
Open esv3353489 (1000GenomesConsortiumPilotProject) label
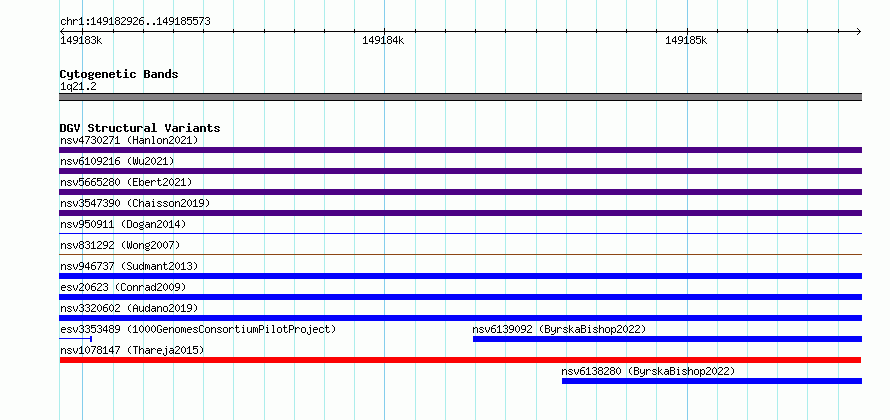point(198,329)
